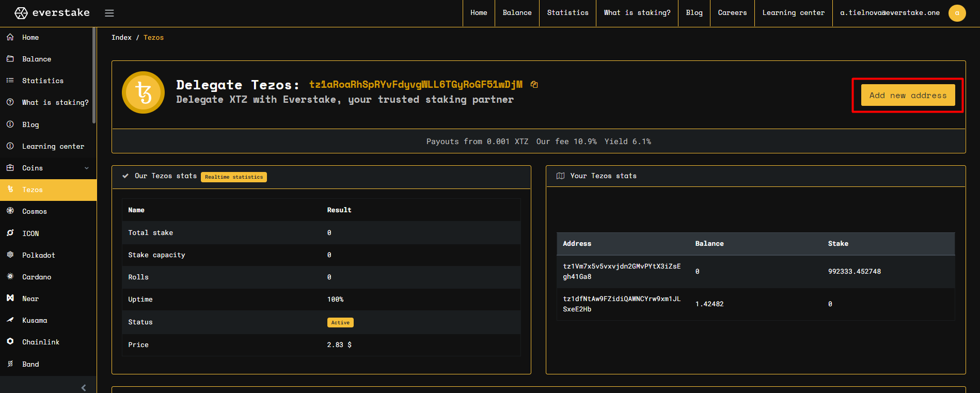The width and height of the screenshot is (980, 393).
Task: Click the Tezos coin icon in sidebar
Action: click(10, 190)
